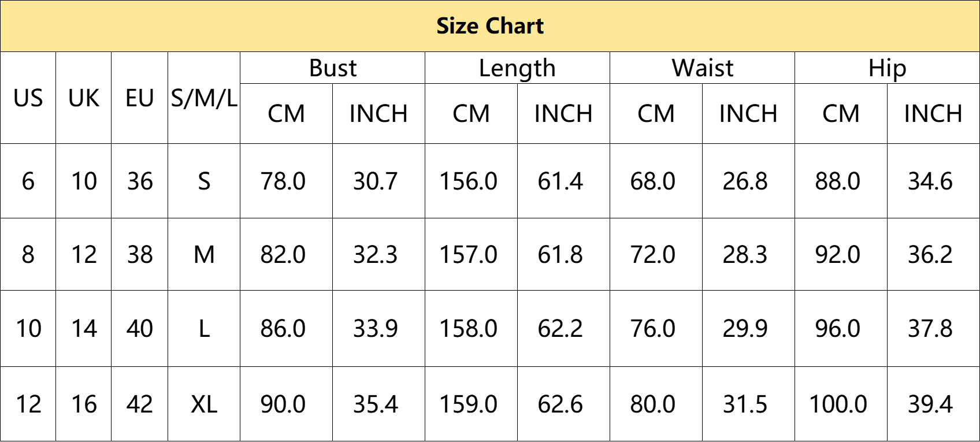This screenshot has width=980, height=442.
Task: Select the Length header cell
Action: coord(517,68)
